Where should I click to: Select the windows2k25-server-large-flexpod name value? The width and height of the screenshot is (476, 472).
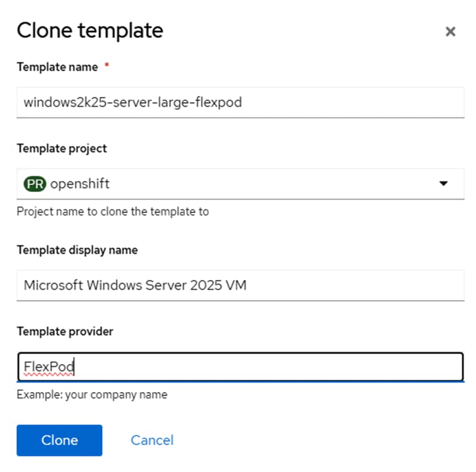132,103
